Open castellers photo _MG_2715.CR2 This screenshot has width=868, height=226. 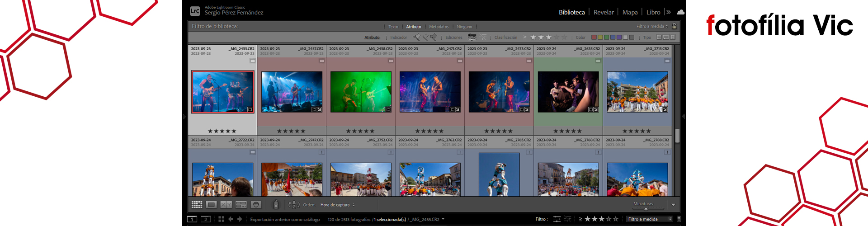[x=637, y=92]
